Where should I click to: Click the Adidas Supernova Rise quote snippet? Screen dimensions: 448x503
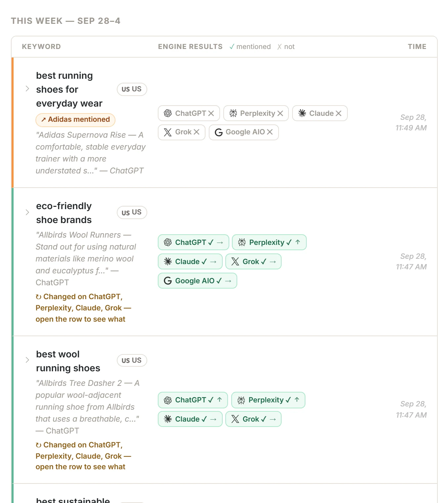point(91,153)
